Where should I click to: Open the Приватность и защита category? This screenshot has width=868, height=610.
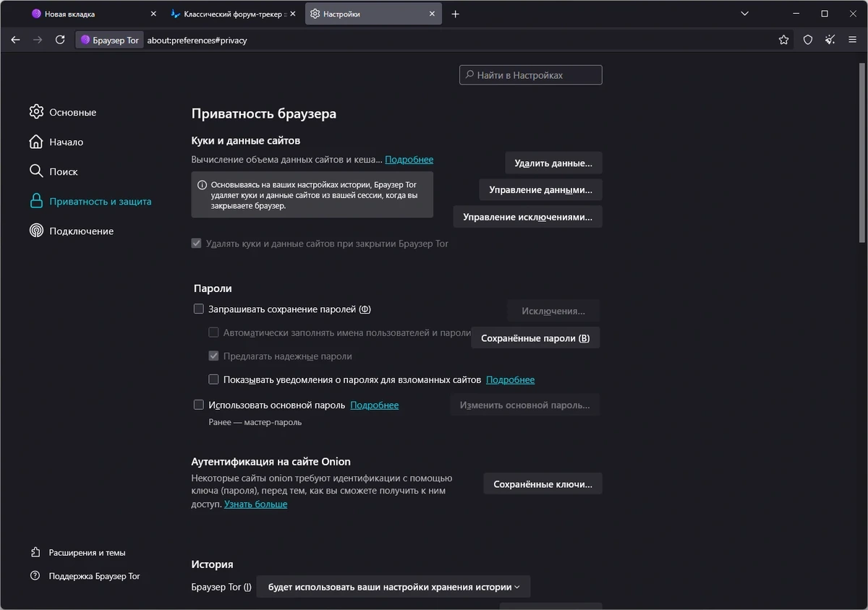[90, 202]
